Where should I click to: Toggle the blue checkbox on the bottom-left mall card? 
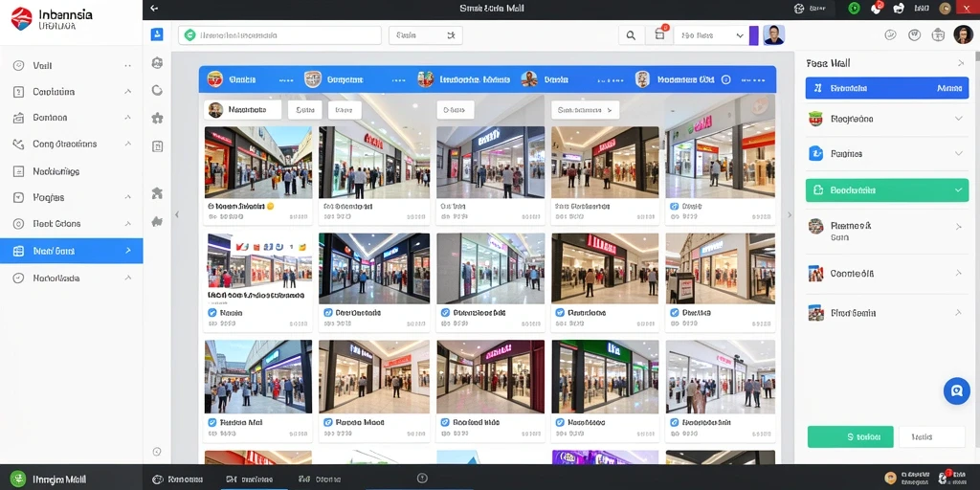(212, 422)
